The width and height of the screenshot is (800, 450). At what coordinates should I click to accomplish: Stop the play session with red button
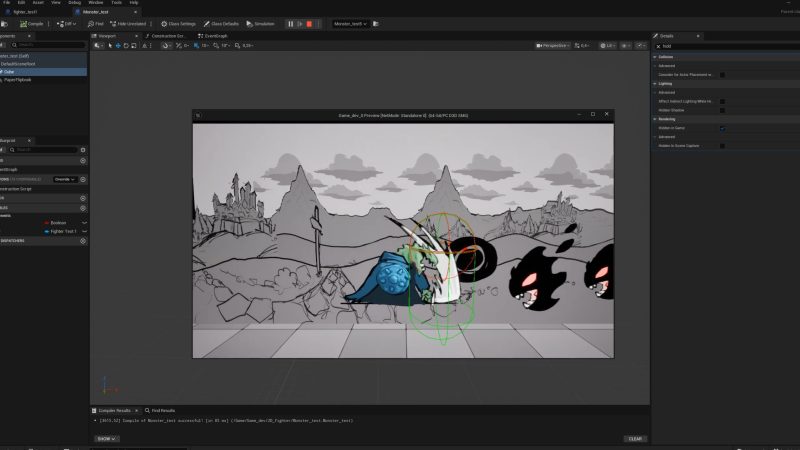coord(309,23)
